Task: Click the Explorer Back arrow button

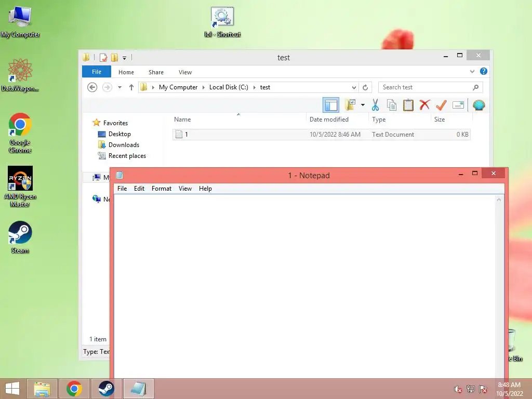Action: point(92,87)
